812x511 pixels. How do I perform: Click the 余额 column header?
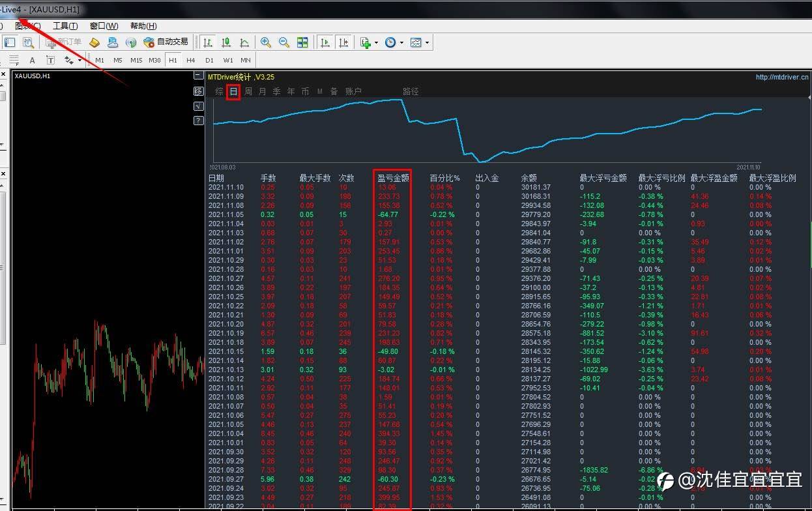(x=529, y=178)
